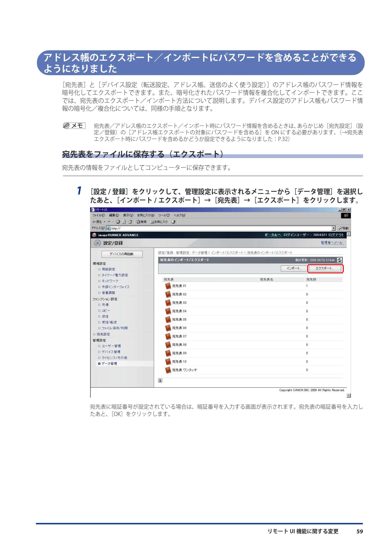The height and width of the screenshot is (554, 392).
Task: Select ネットワーク in the sidebar
Action: (110, 281)
